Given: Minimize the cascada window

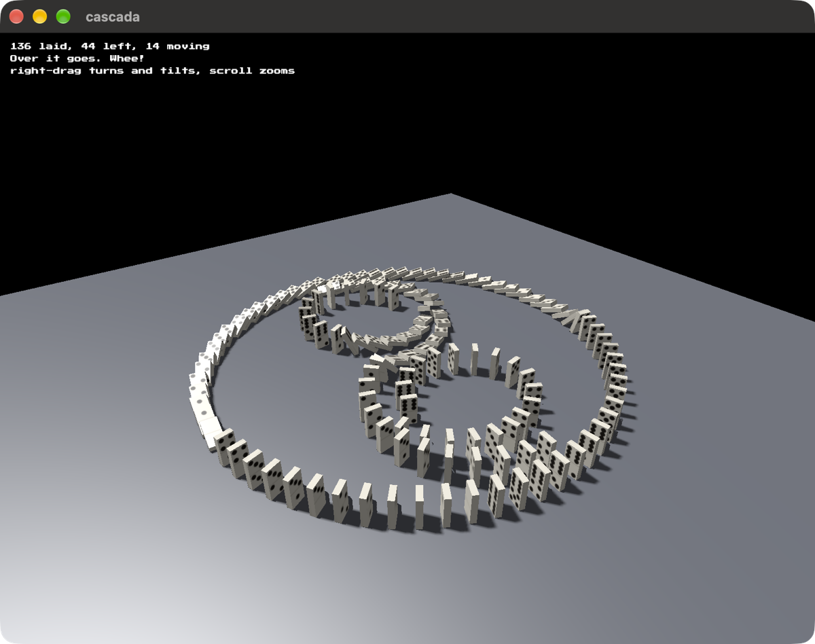Looking at the screenshot, I should pyautogui.click(x=40, y=17).
